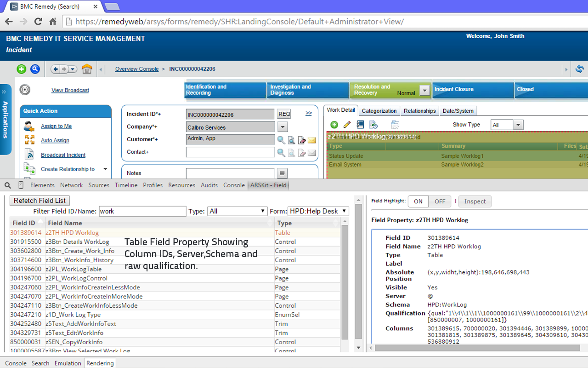Viewport: 588px width, 368px height.
Task: Click the home icon in navigation toolbar
Action: [x=87, y=69]
